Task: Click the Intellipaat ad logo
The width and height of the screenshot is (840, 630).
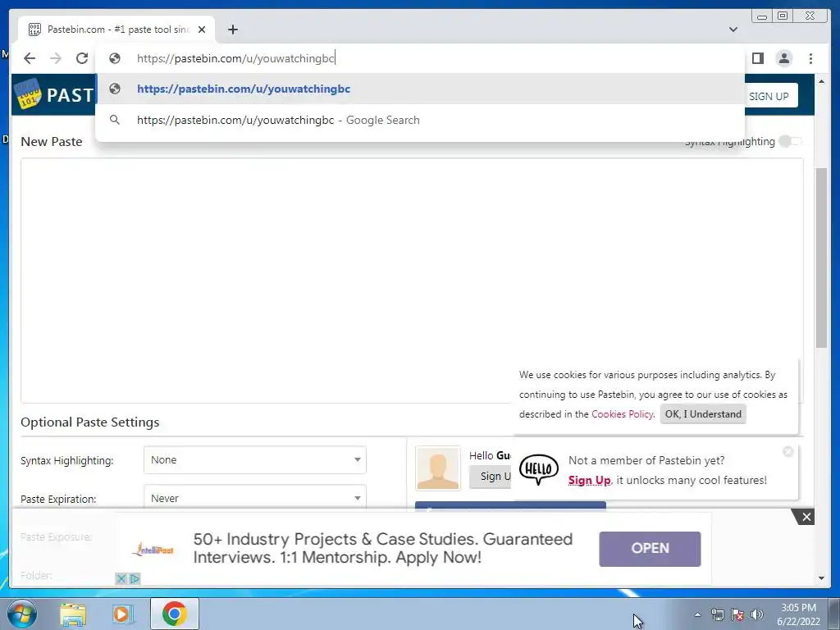Action: (x=153, y=549)
